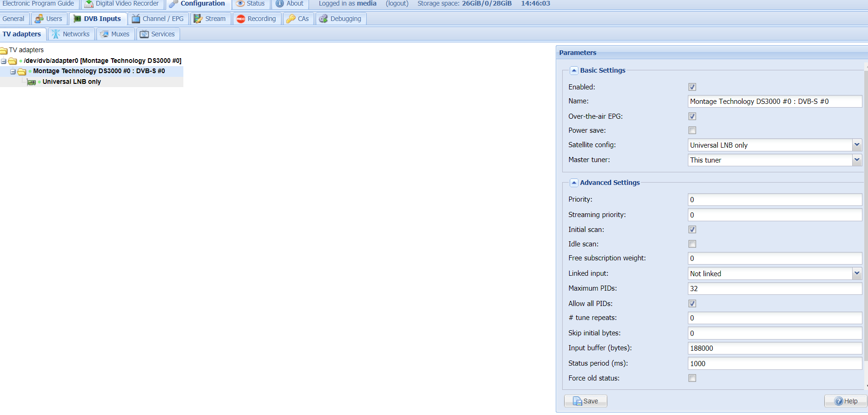Click the Networks tab icon

coord(56,34)
